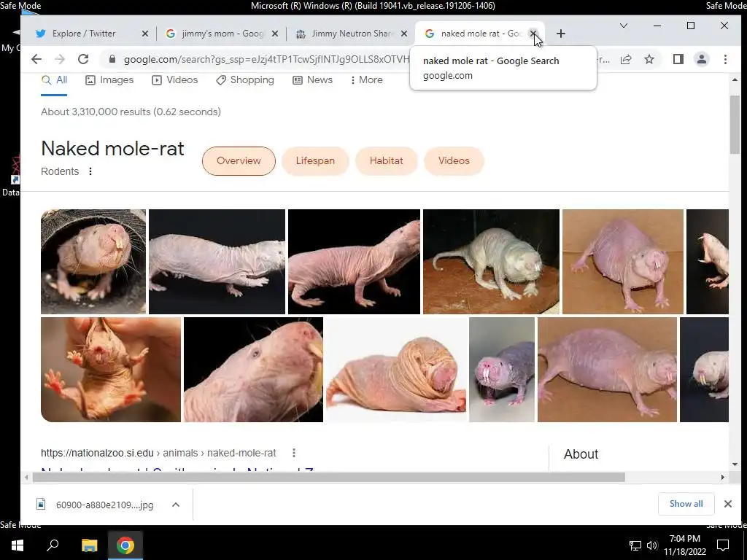Click Show all downloads
This screenshot has height=560, width=747.
(686, 504)
